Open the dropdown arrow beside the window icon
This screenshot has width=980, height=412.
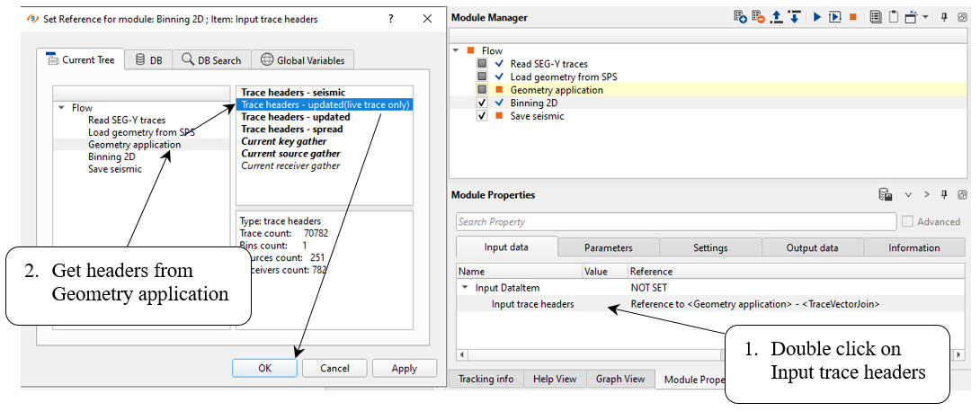click(924, 17)
